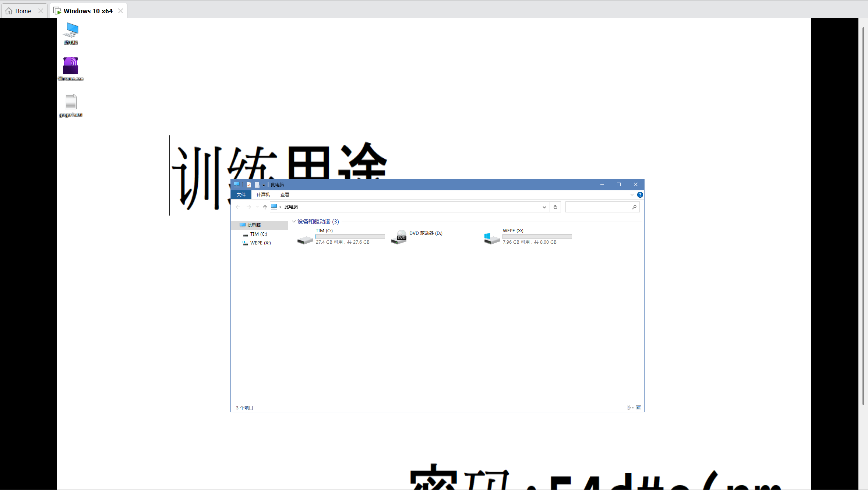Click the Up one level arrow
The width and height of the screenshot is (868, 490).
click(x=265, y=207)
